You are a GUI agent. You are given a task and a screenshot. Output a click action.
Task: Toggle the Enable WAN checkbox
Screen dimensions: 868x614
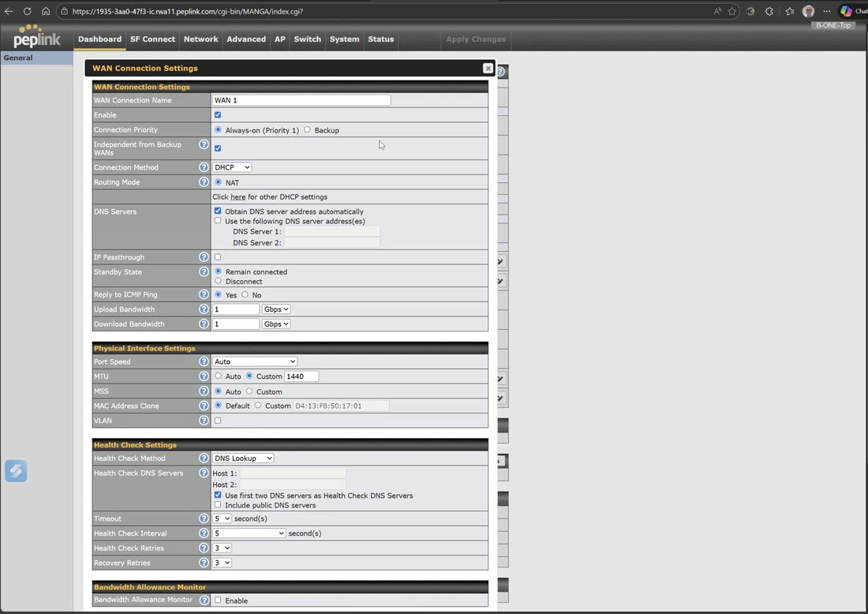tap(218, 114)
